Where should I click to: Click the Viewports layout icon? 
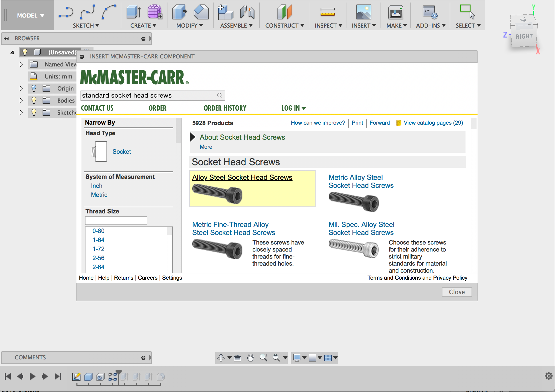click(x=328, y=358)
